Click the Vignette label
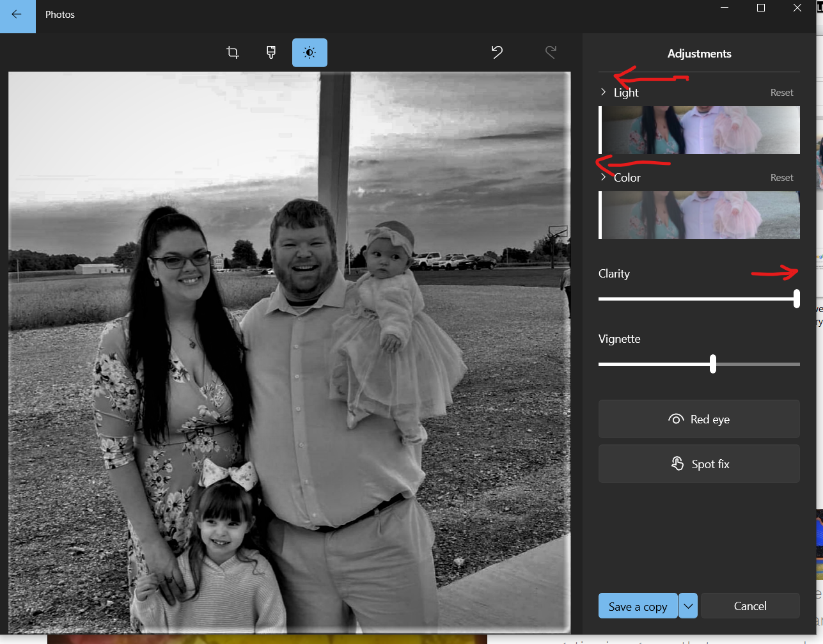The height and width of the screenshot is (644, 823). [x=619, y=339]
